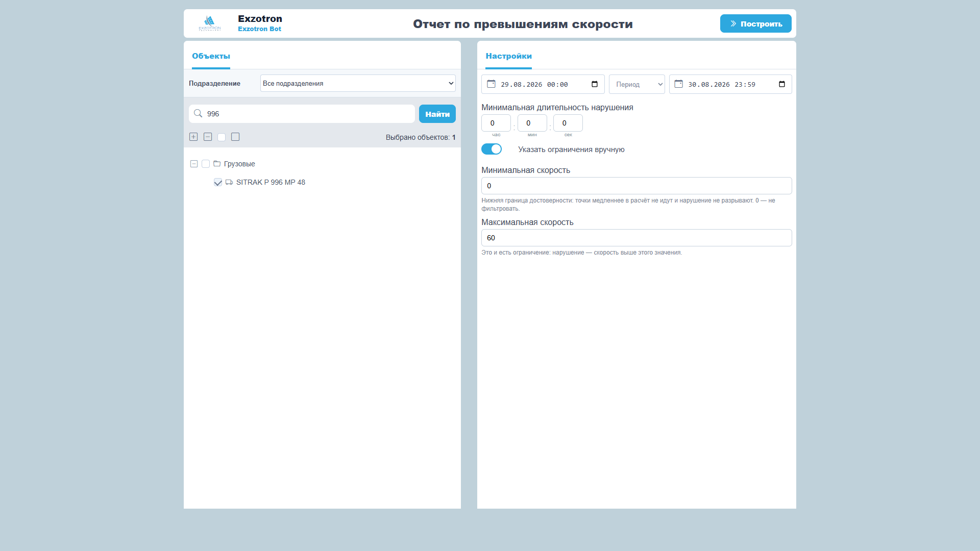Toggle Указать ограничения вручную switch off
Image resolution: width=980 pixels, height=551 pixels.
tap(492, 149)
